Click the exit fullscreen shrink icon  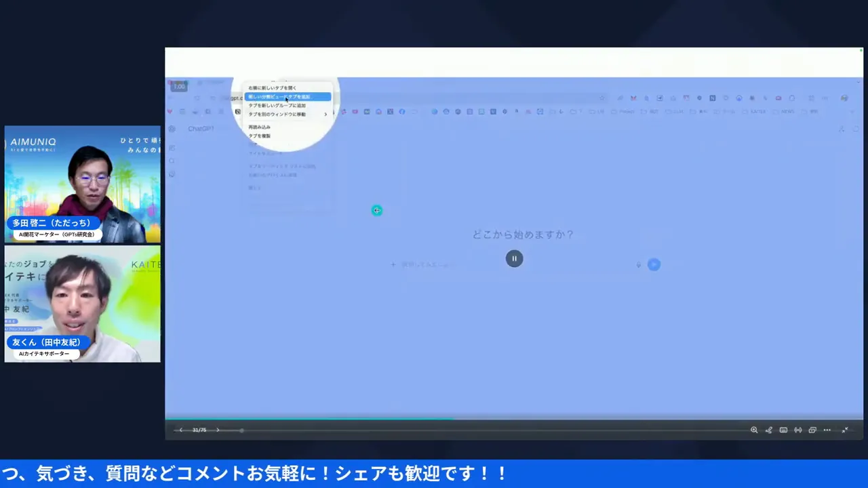pos(845,430)
